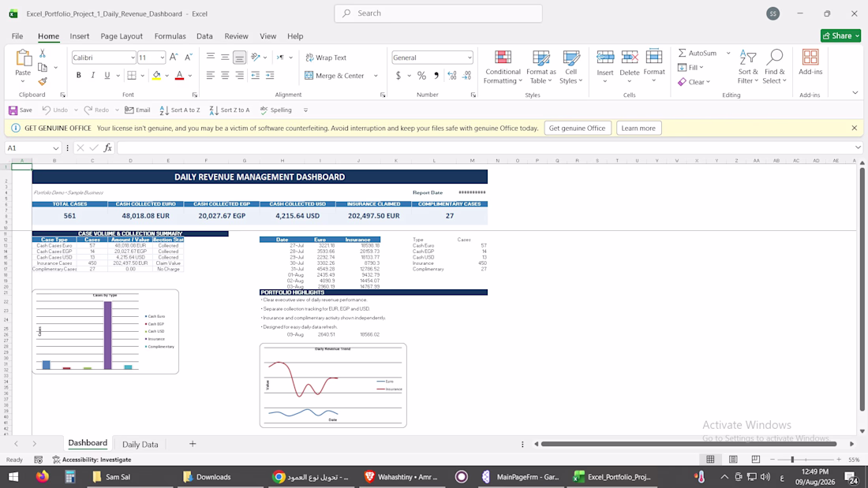Screen dimensions: 868x488
Task: Run the Spelling check icon
Action: coord(264,110)
